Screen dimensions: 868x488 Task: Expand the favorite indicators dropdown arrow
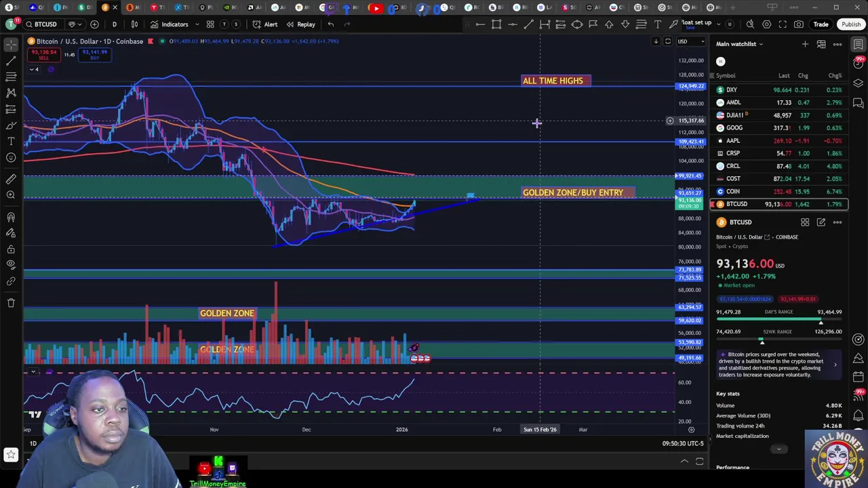[197, 24]
